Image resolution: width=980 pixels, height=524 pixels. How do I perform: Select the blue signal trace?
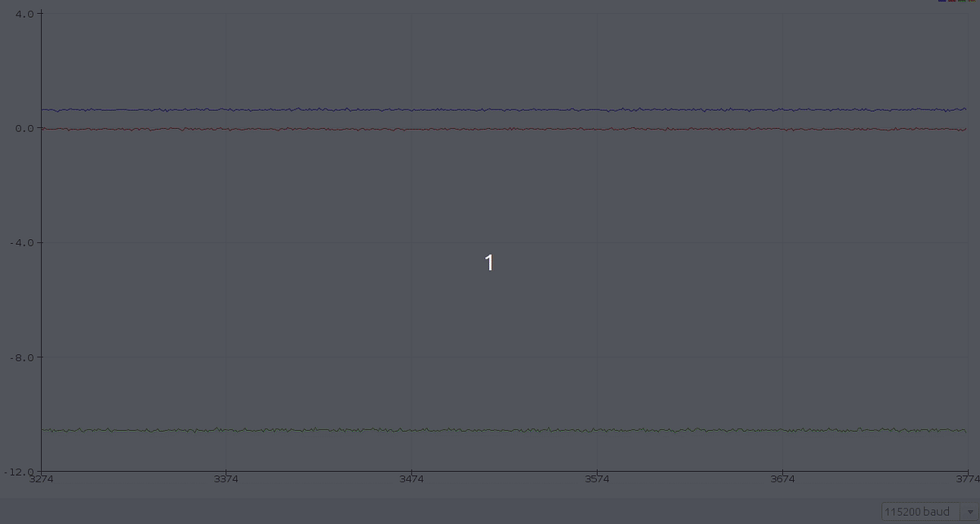[490, 109]
